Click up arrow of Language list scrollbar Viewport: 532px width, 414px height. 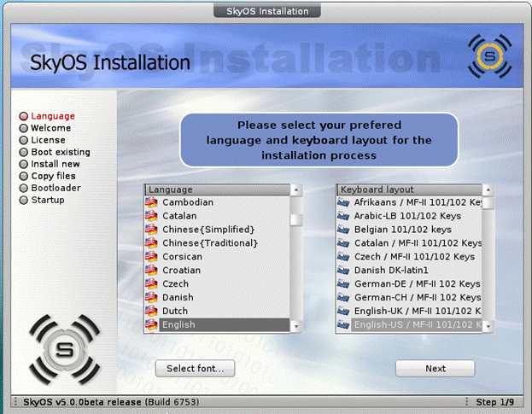(x=296, y=190)
